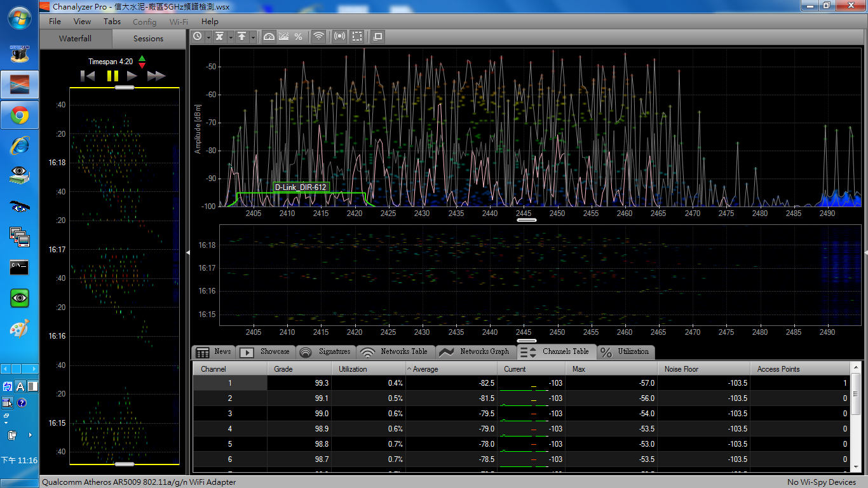The width and height of the screenshot is (868, 488).
Task: Toggle the gauge density view icon
Action: tap(269, 37)
